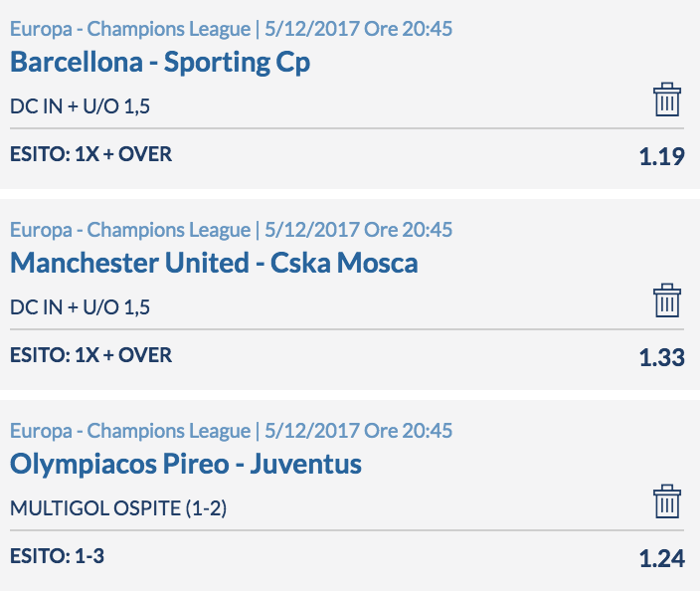Click ESITO: 1X + OVER for Manchester United

tap(91, 355)
